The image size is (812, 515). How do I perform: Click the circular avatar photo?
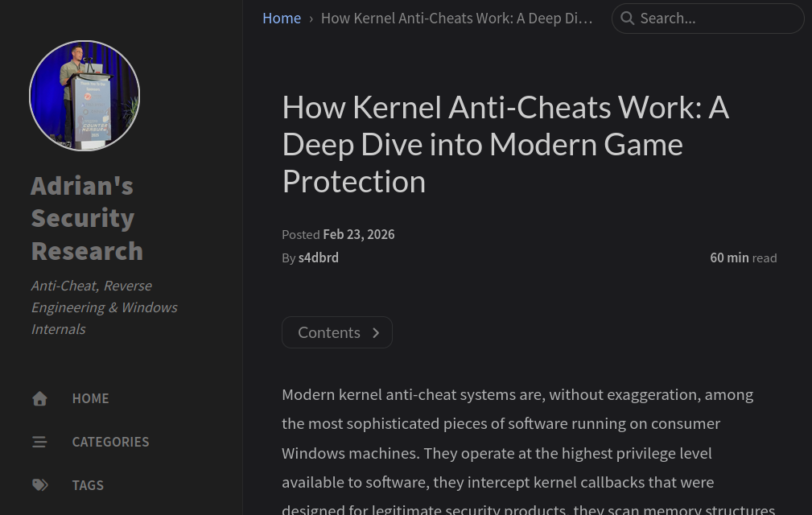tap(84, 96)
